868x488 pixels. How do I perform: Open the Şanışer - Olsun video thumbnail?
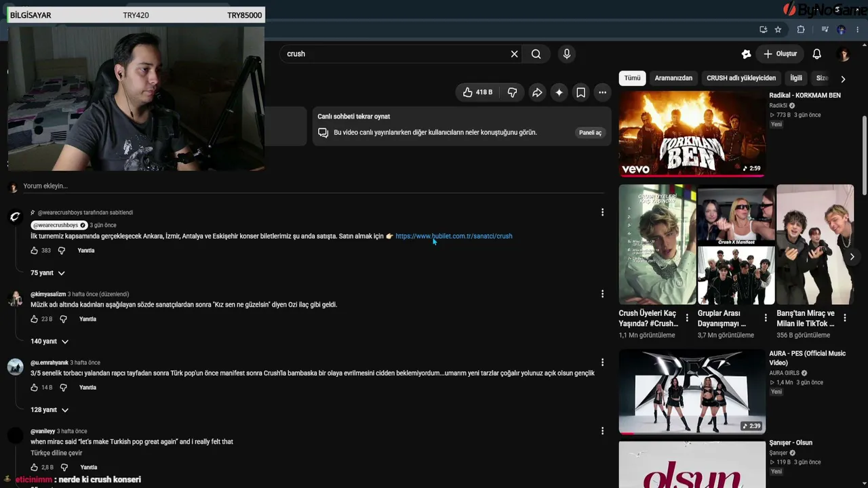click(692, 464)
